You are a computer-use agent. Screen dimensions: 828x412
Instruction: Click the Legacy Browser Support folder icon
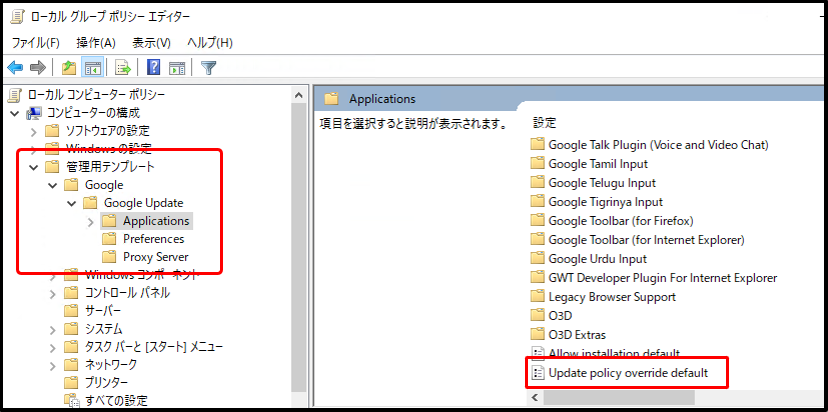click(x=538, y=296)
